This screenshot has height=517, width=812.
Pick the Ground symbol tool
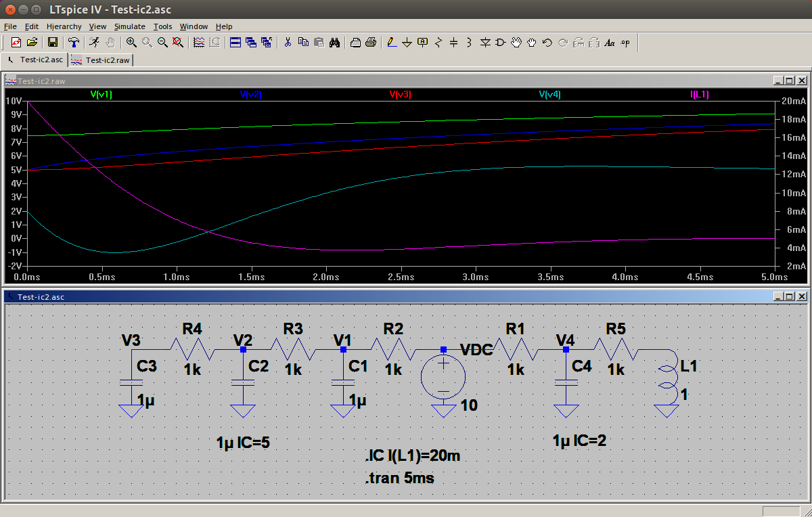[407, 43]
